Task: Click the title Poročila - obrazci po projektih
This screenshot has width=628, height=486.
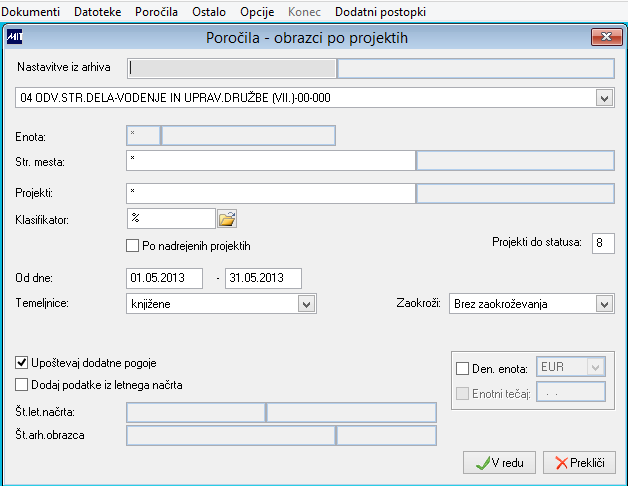Action: (307, 38)
